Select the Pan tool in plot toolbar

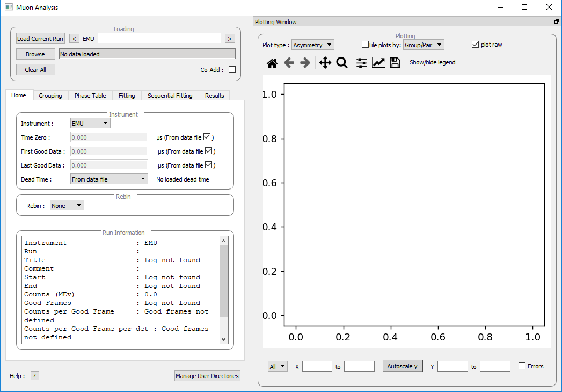[325, 63]
